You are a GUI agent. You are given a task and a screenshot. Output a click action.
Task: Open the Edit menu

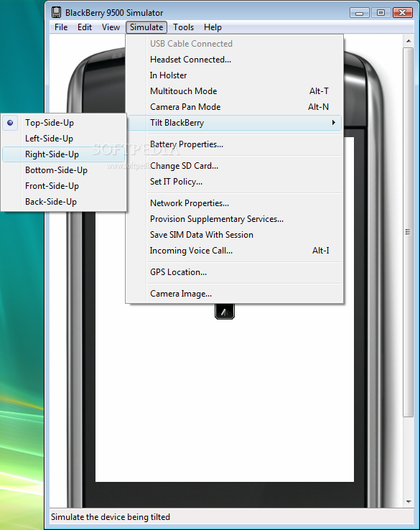[85, 27]
